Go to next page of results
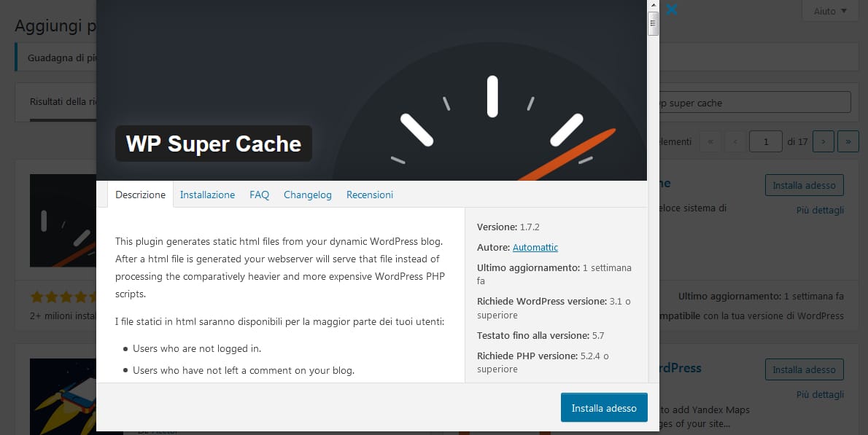 coord(824,141)
